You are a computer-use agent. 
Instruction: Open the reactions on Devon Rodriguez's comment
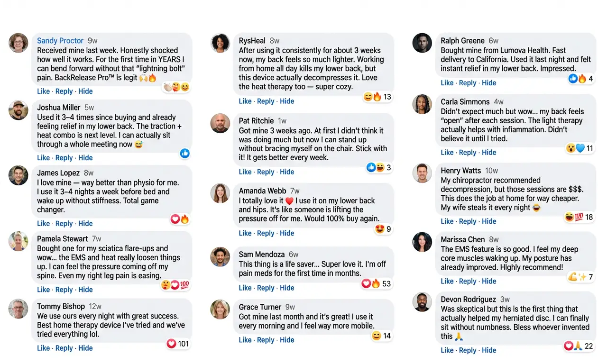click(x=579, y=346)
